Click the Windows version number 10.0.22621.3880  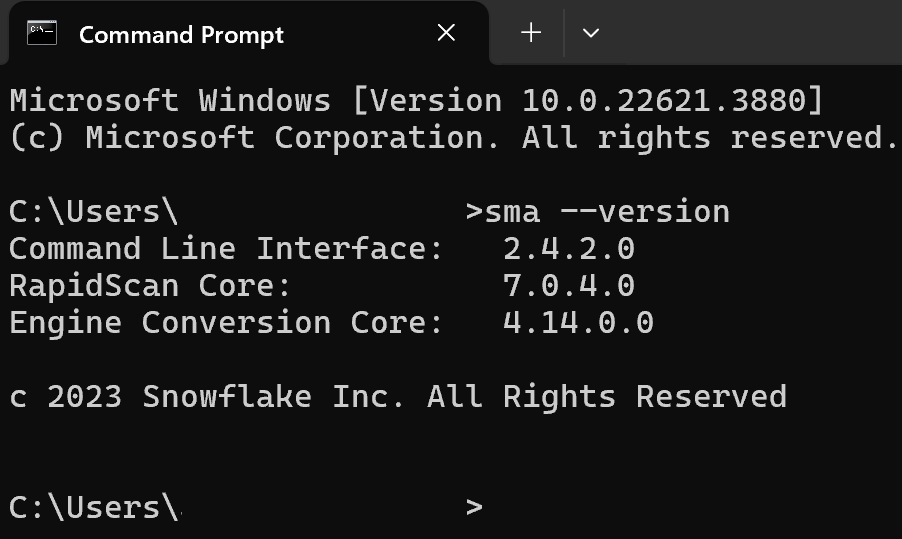(x=661, y=100)
